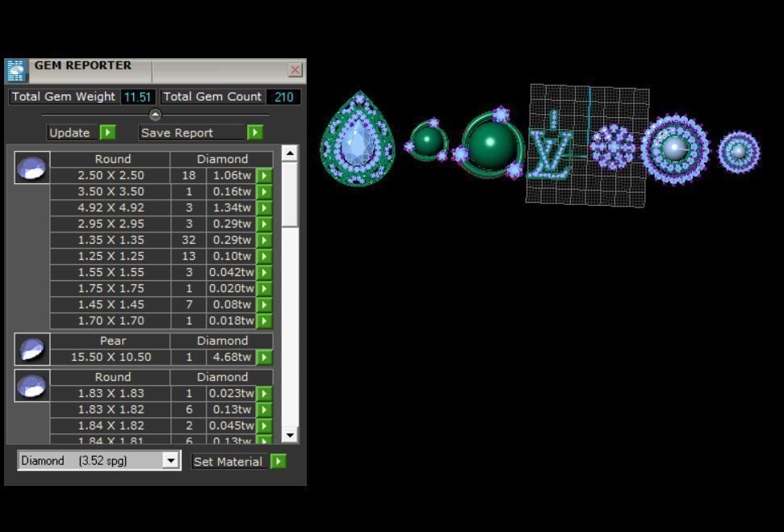784x532 pixels.
Task: Select green arrow for 1.70 X 1.70 row
Action: [264, 320]
